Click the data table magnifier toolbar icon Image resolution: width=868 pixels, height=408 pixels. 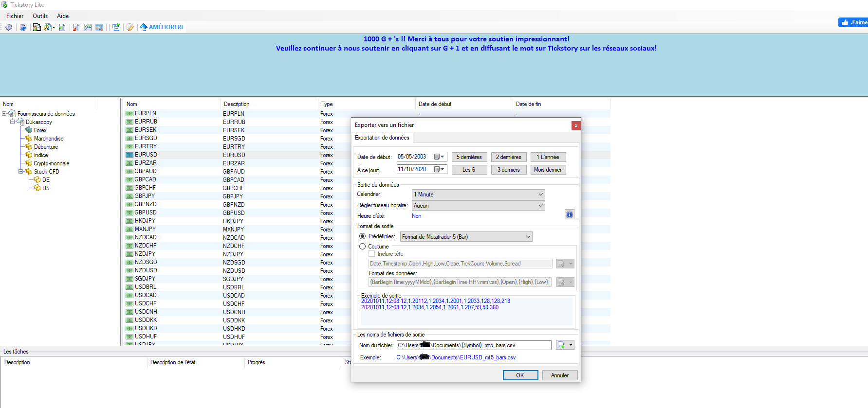[99, 27]
